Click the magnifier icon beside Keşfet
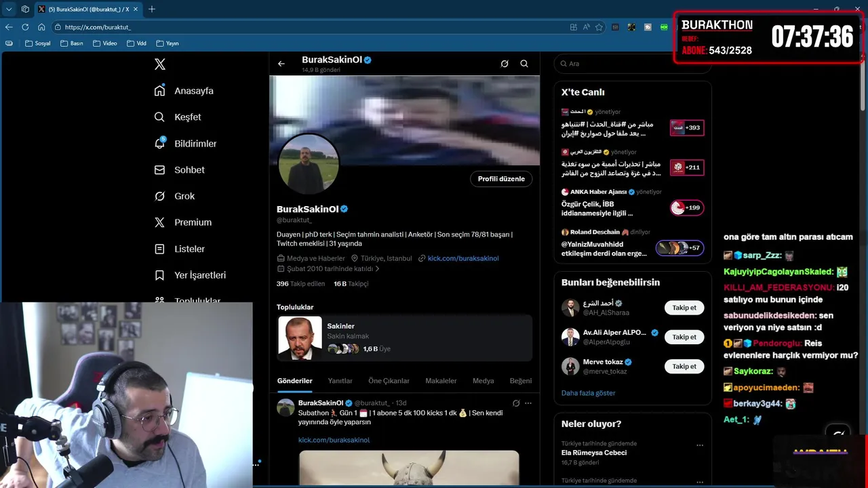The height and width of the screenshot is (488, 868). pos(160,117)
